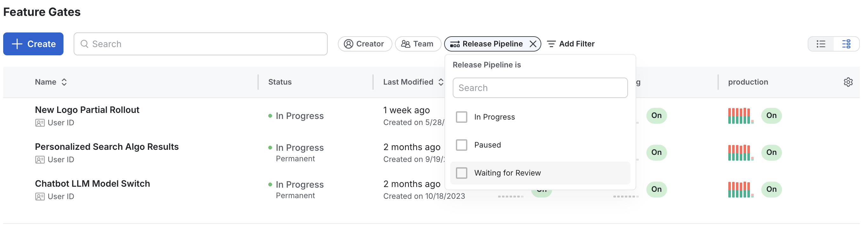Click production On badge for Personalized Search Algo Results
Viewport: 868px width, 229px height.
tap(771, 152)
